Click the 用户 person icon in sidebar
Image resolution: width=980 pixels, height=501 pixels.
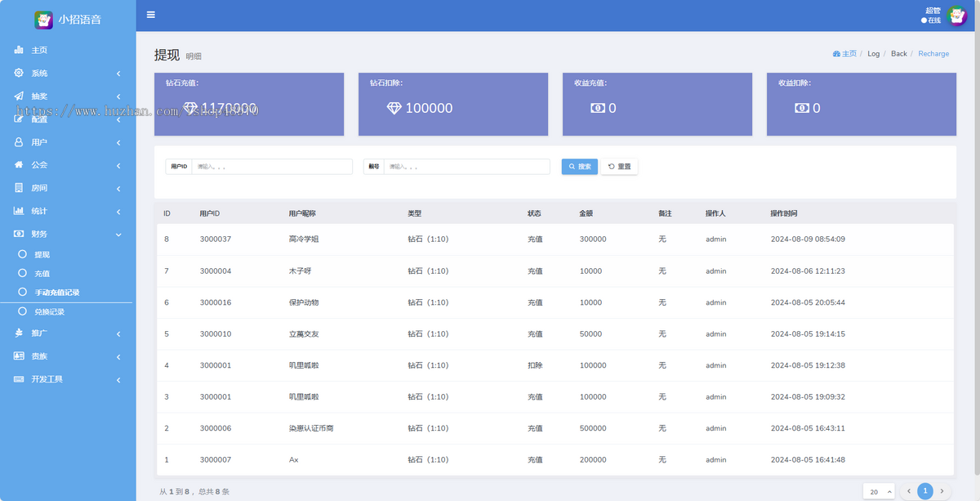(19, 142)
